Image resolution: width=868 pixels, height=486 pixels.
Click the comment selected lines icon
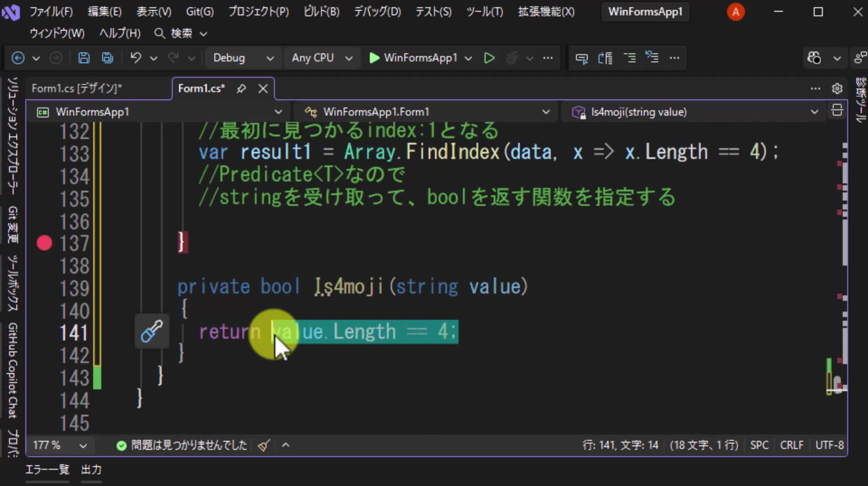629,58
